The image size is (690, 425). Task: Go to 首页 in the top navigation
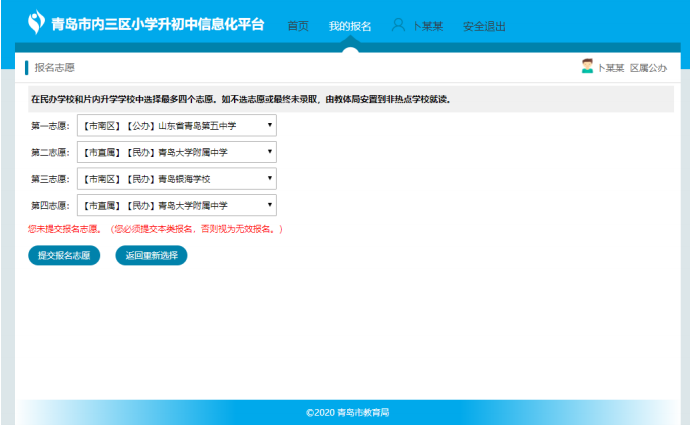[298, 26]
